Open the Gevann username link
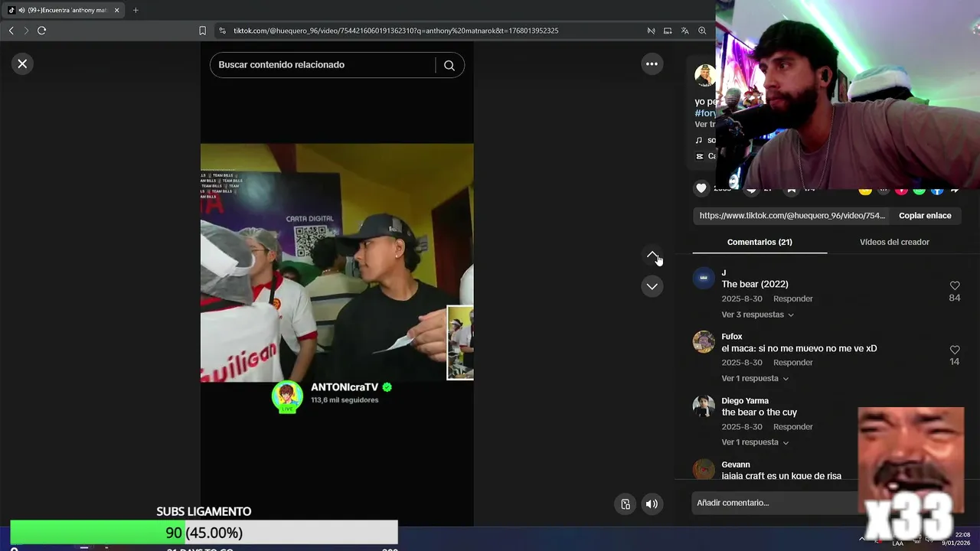 tap(736, 465)
